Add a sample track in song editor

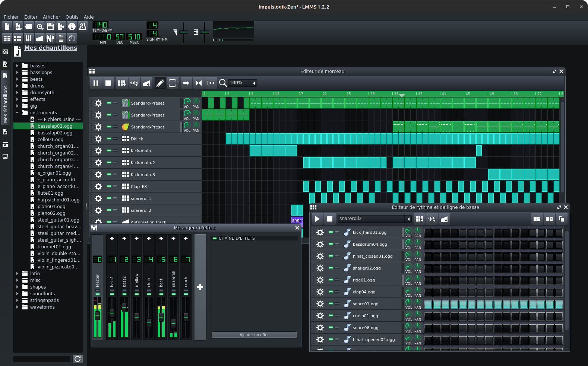(134, 83)
